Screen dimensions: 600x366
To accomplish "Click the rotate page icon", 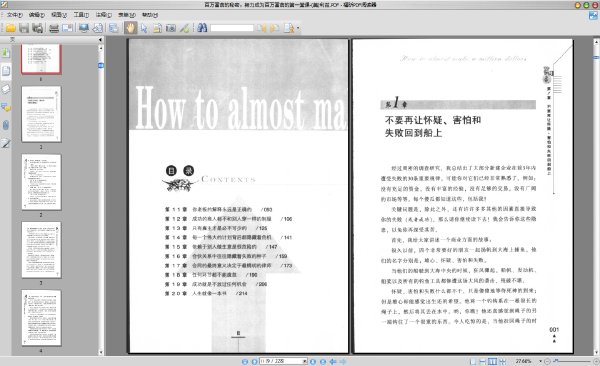I will tap(98, 28).
